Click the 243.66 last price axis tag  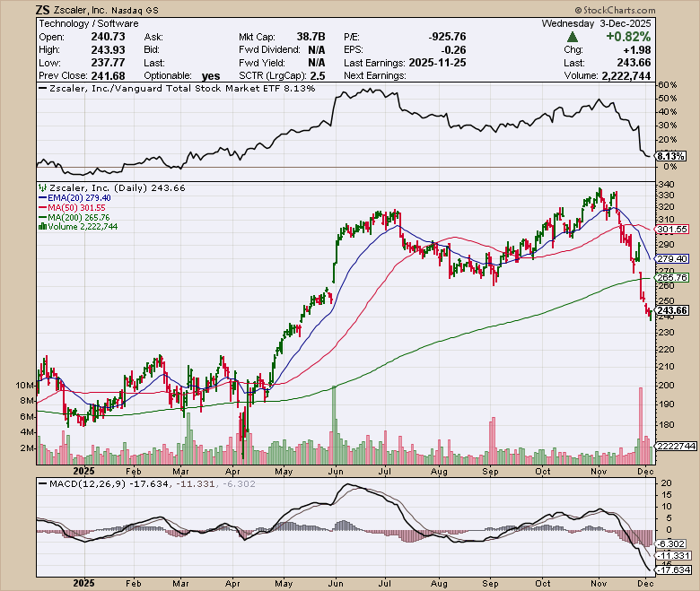[x=672, y=310]
